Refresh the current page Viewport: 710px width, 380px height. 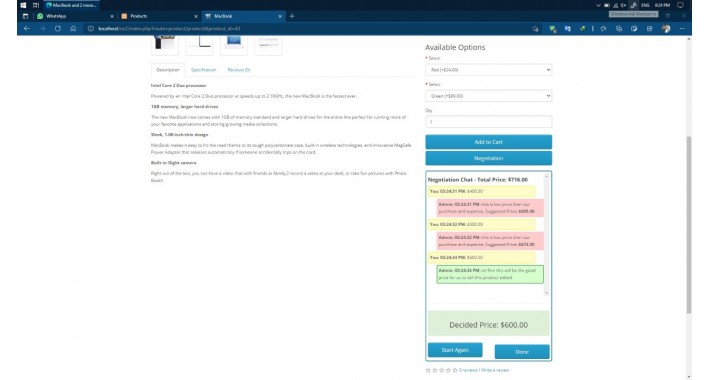tap(58, 29)
